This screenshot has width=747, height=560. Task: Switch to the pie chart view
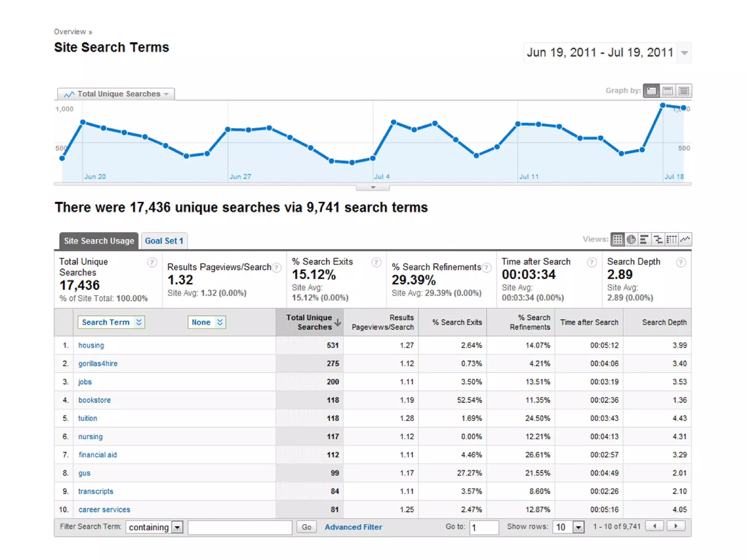(x=631, y=240)
